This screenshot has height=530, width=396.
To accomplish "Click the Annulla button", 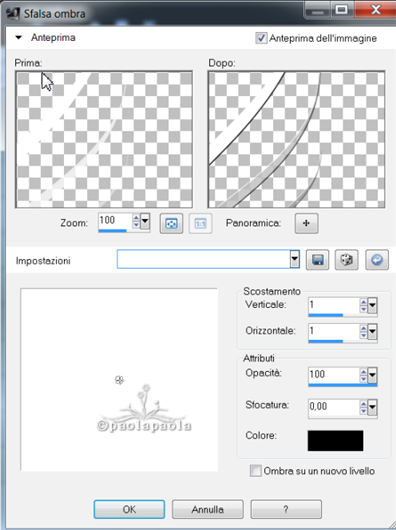I will pyautogui.click(x=207, y=509).
